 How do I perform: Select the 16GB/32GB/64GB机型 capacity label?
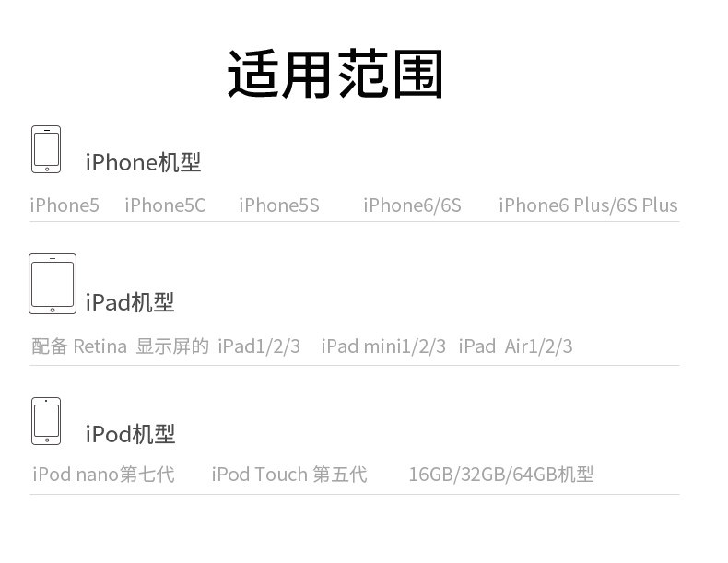point(501,475)
